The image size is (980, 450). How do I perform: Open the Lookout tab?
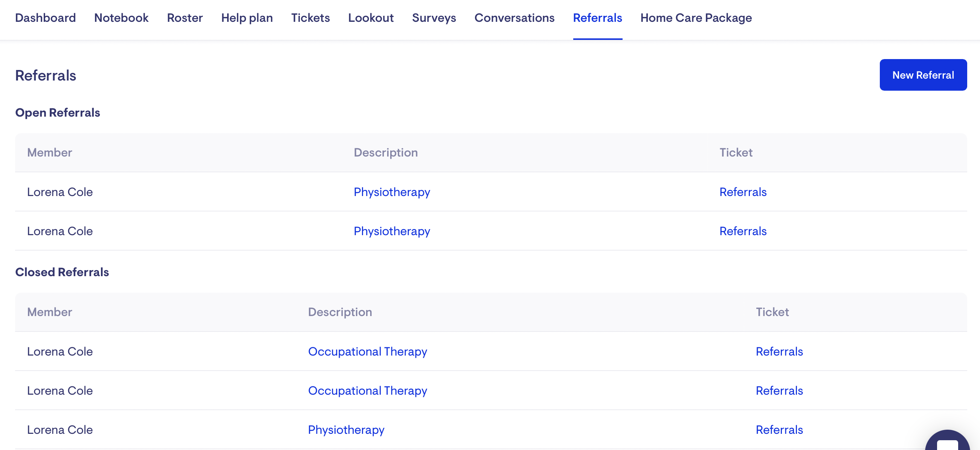click(371, 18)
